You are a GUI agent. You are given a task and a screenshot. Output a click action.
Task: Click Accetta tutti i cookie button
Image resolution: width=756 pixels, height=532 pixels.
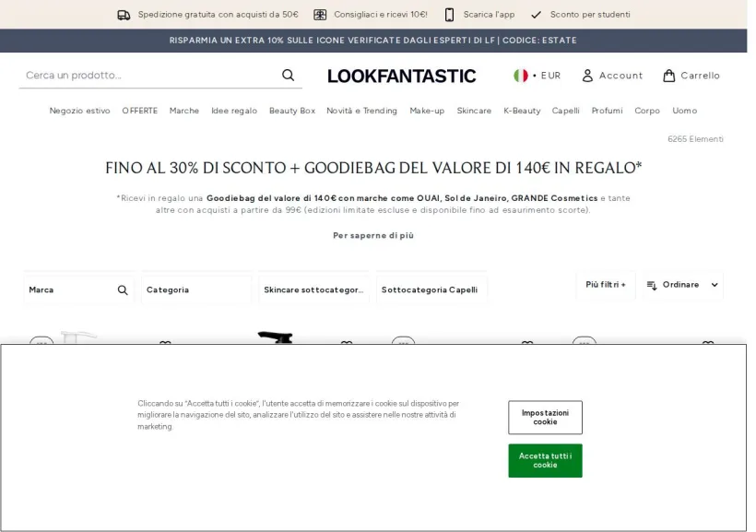545,461
